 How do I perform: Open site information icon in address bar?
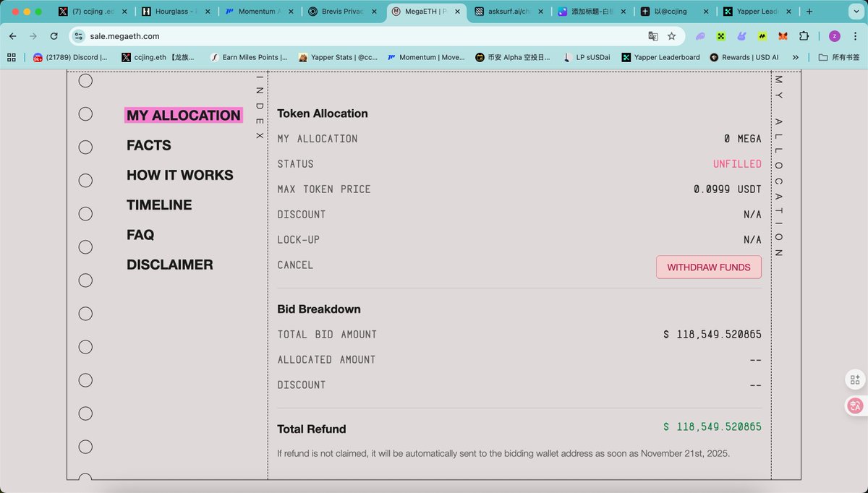80,36
